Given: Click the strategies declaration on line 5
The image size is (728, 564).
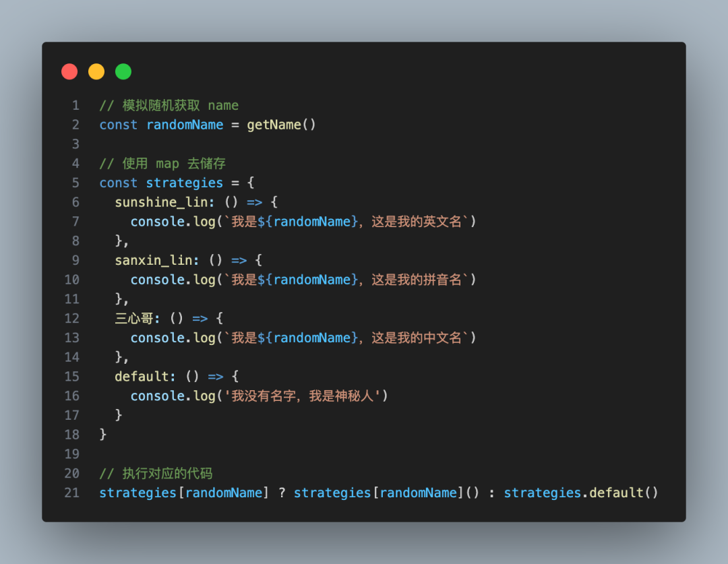Looking at the screenshot, I should (x=184, y=183).
